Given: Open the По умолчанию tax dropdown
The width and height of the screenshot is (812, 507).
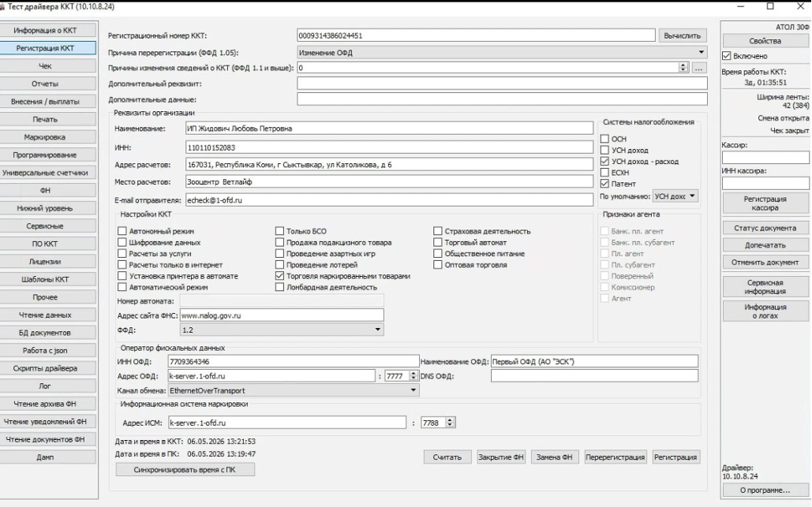Looking at the screenshot, I should coord(675,196).
